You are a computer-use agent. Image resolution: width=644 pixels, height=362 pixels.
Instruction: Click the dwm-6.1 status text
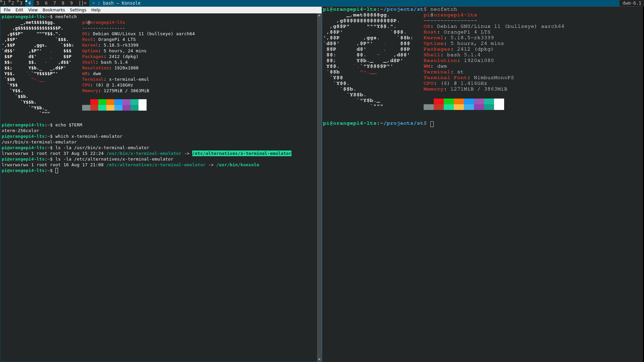pyautogui.click(x=632, y=3)
